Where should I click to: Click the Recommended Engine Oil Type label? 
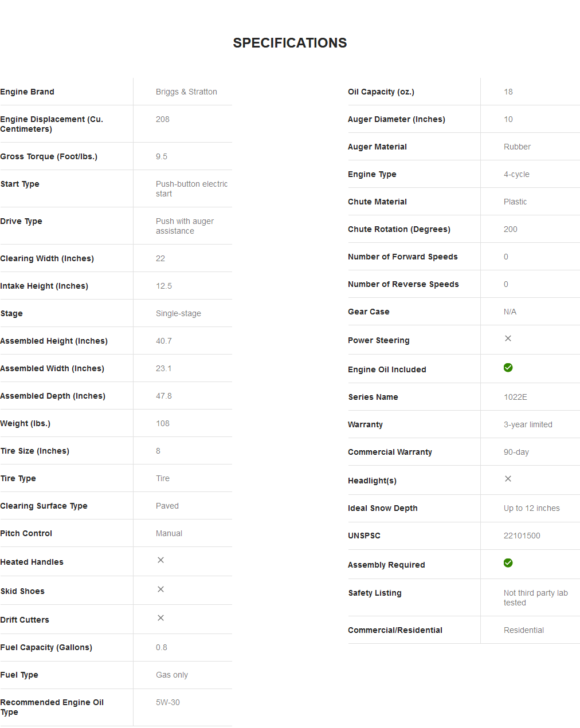[x=52, y=707]
